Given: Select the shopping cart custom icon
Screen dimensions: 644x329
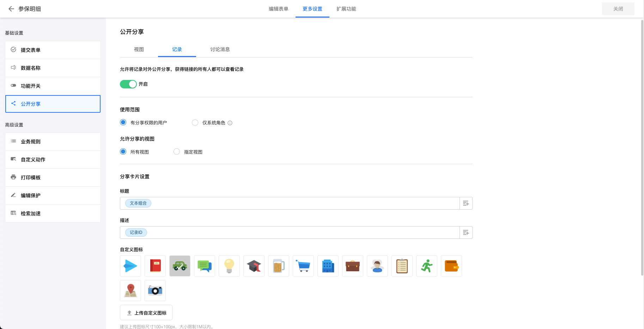Looking at the screenshot, I should [303, 266].
